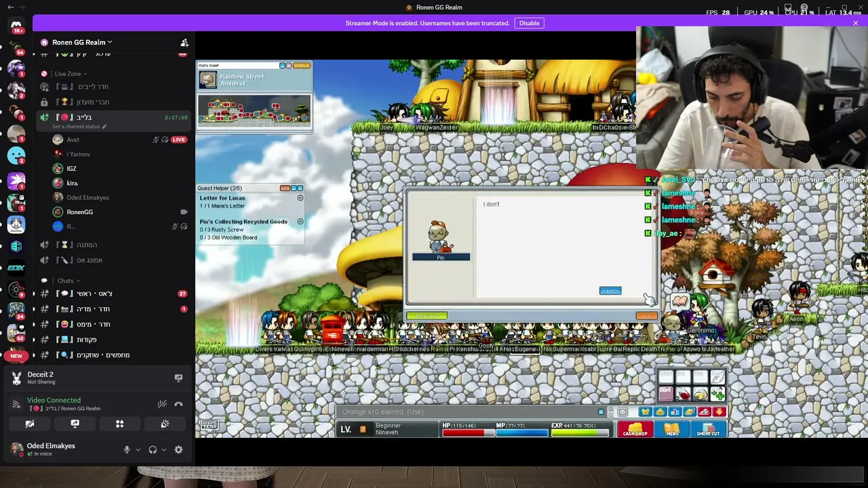Screen dimensions: 868x488
Task: Open the server icon with 24 badge
Action: tap(16, 310)
